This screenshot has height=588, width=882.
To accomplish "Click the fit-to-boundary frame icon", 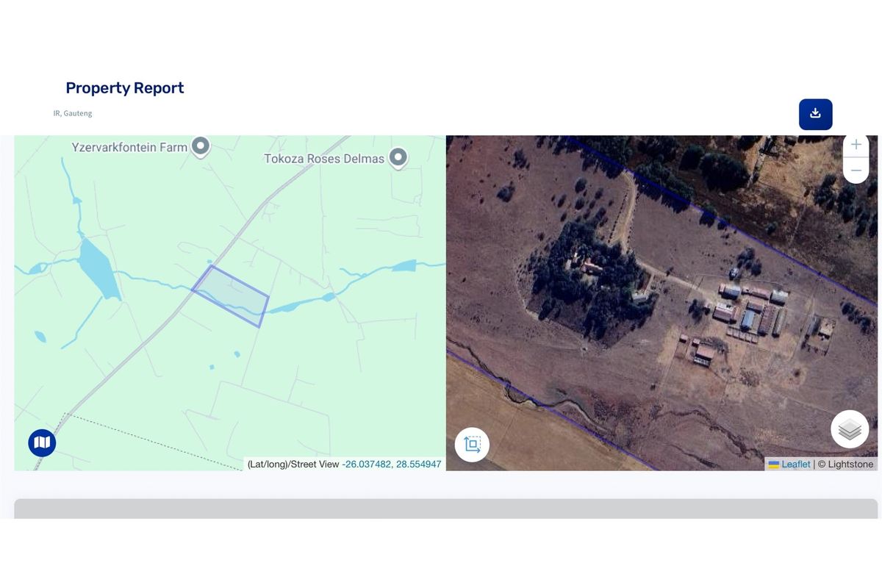I will tap(472, 445).
